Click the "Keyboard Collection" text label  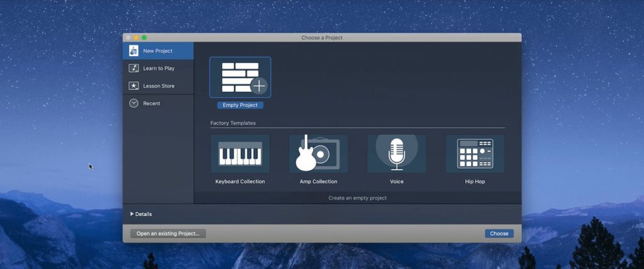pyautogui.click(x=240, y=181)
